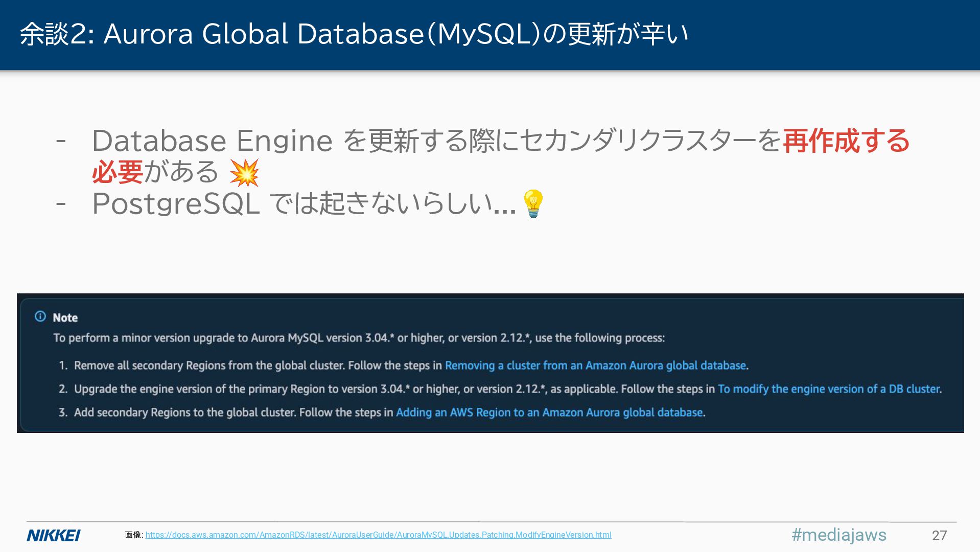Click the explosion emoji after 必要がある
Screen dimensions: 980x552
point(244,173)
